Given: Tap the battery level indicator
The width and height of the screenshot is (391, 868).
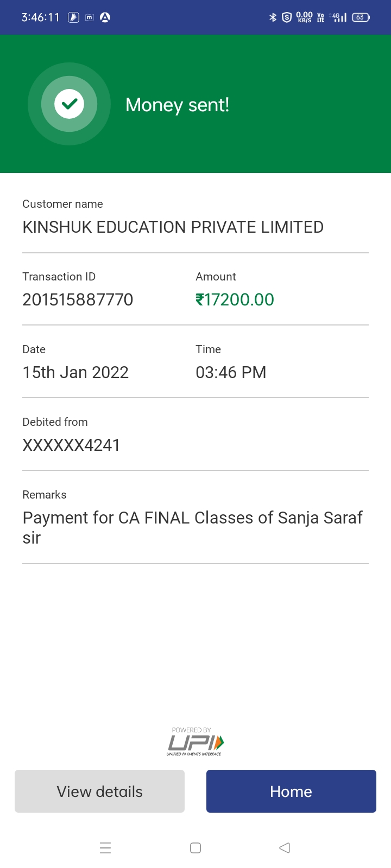Looking at the screenshot, I should pyautogui.click(x=360, y=17).
